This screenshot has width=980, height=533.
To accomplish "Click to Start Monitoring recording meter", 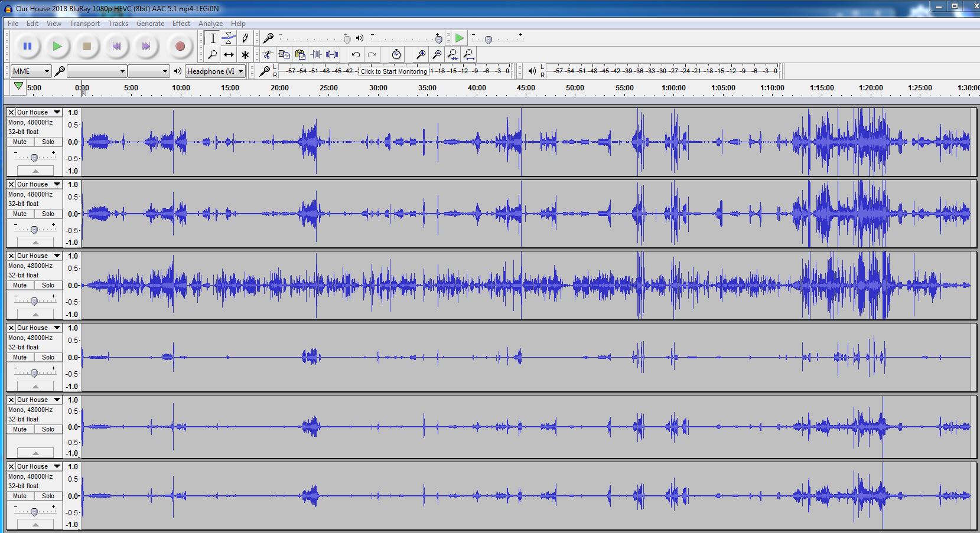I will [394, 71].
